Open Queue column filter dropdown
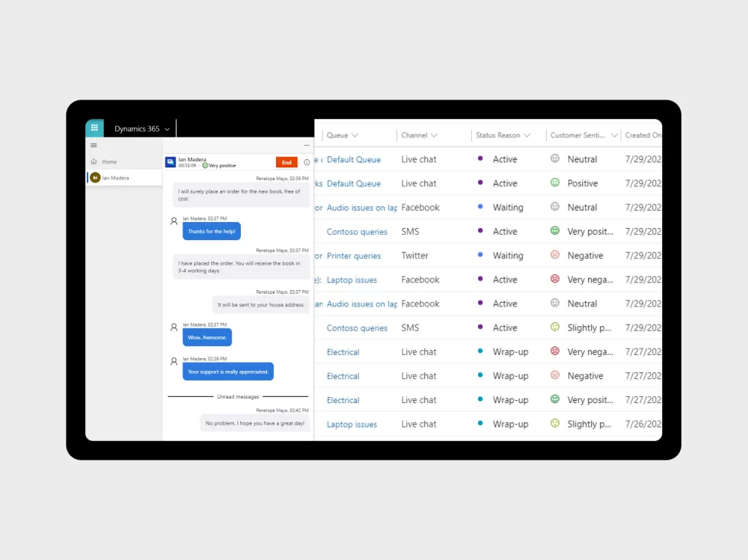The width and height of the screenshot is (748, 560). 355,135
